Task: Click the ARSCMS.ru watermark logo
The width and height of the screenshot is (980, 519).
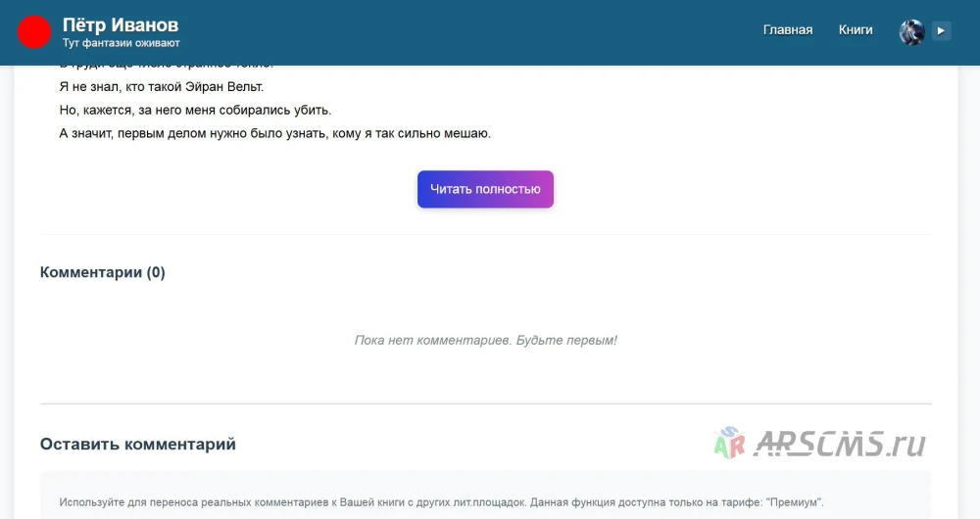Action: [819, 444]
